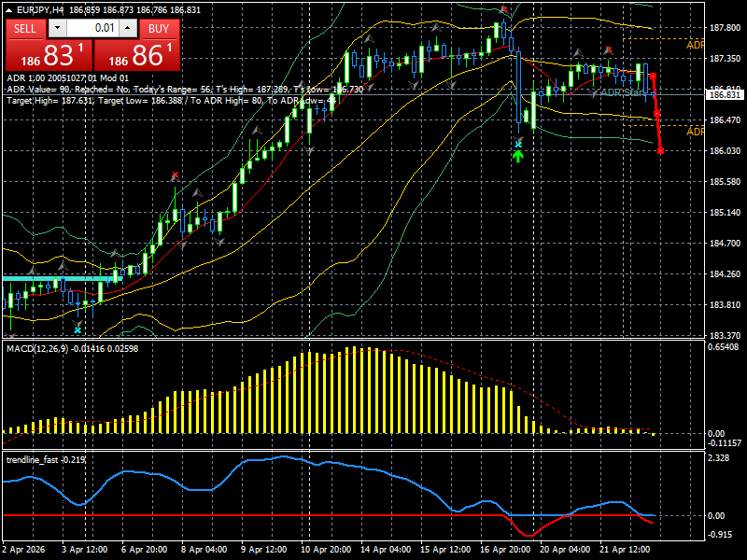The image size is (747, 560).
Task: Click the lower orange ADR low level label
Action: click(695, 132)
